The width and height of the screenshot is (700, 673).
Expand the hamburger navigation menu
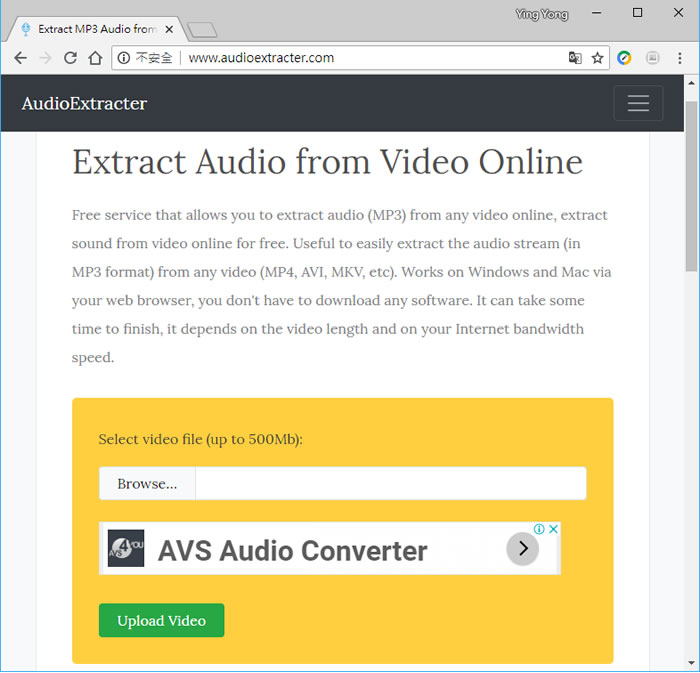[x=638, y=103]
